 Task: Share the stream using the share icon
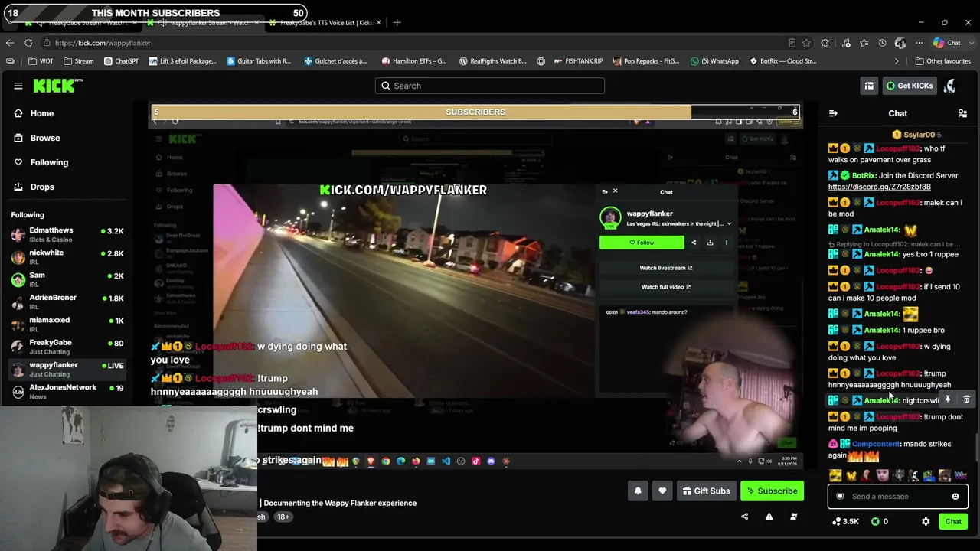click(x=744, y=517)
